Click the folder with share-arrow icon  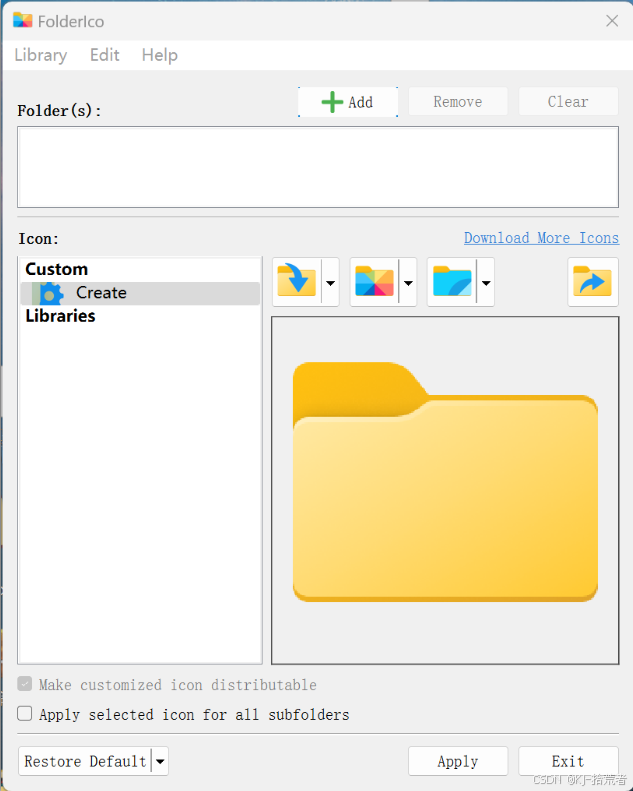coord(593,282)
